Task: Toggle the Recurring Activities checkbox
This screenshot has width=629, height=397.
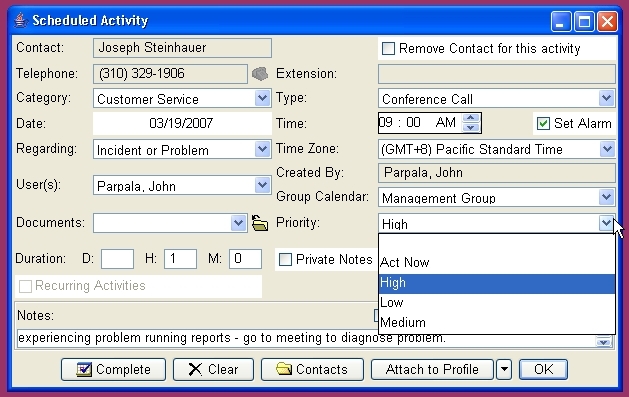Action: [x=25, y=286]
